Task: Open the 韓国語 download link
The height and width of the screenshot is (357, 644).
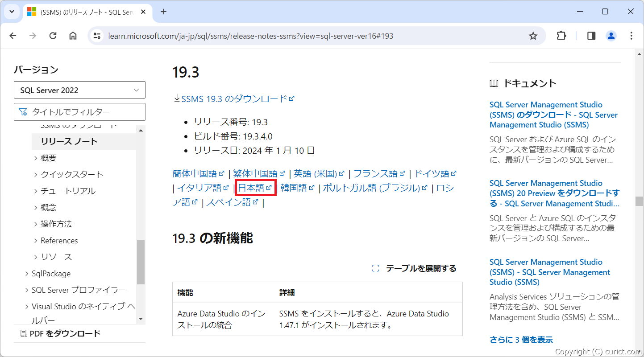Action: 298,188
